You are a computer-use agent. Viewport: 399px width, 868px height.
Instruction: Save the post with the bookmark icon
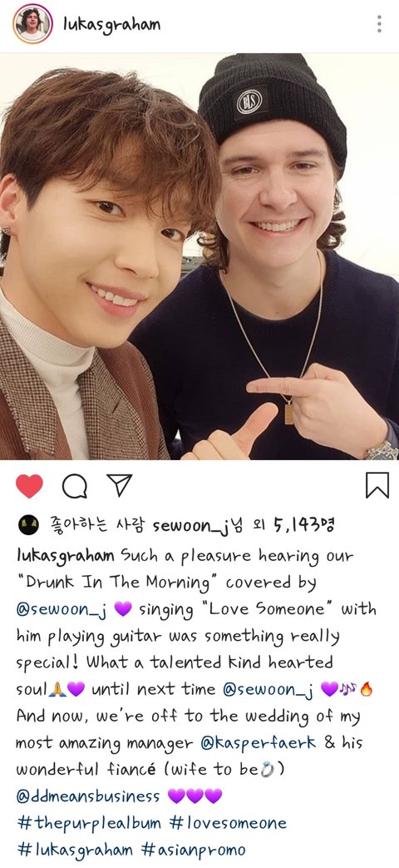[377, 485]
